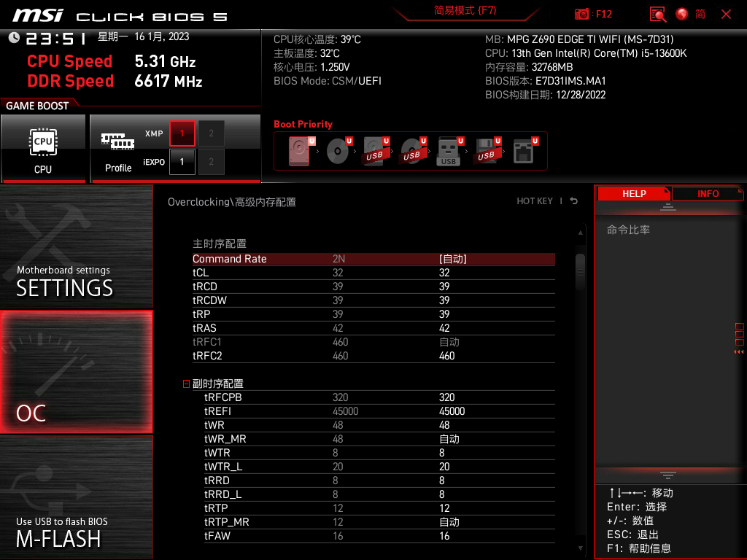
Task: Toggle the GAME BOOST CPU button
Action: pyautogui.click(x=43, y=148)
